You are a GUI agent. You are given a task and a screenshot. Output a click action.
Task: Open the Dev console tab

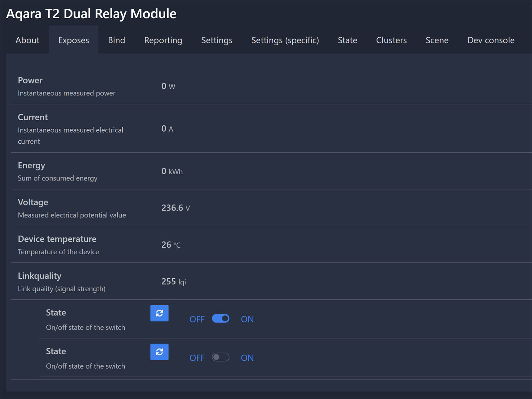491,40
